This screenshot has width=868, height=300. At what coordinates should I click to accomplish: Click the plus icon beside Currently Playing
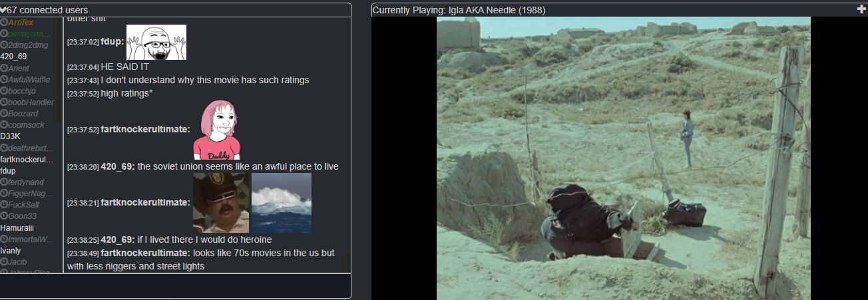(x=862, y=9)
